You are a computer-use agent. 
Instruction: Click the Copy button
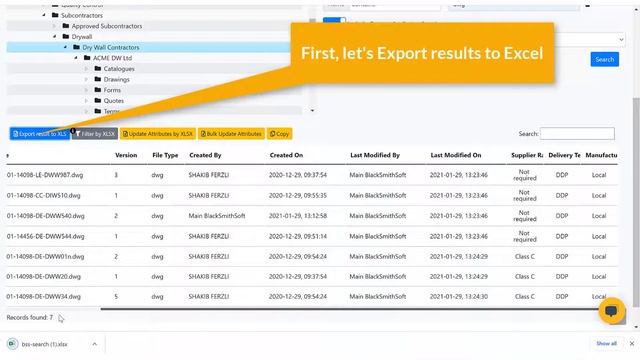pyautogui.click(x=280, y=134)
